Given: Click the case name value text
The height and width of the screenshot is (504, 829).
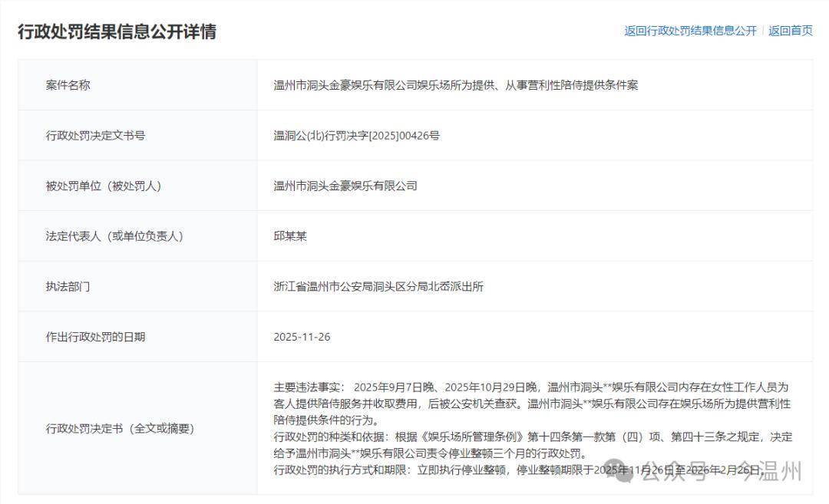Looking at the screenshot, I should point(455,85).
